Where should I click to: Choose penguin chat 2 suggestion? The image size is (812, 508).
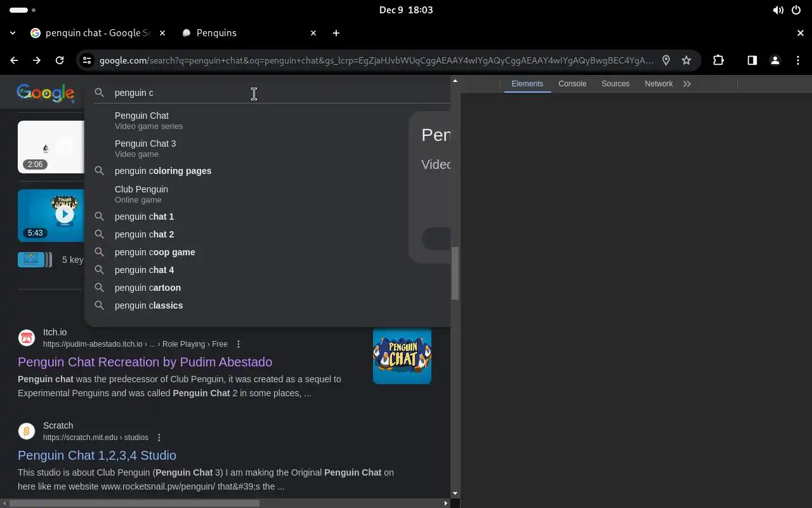267,234
